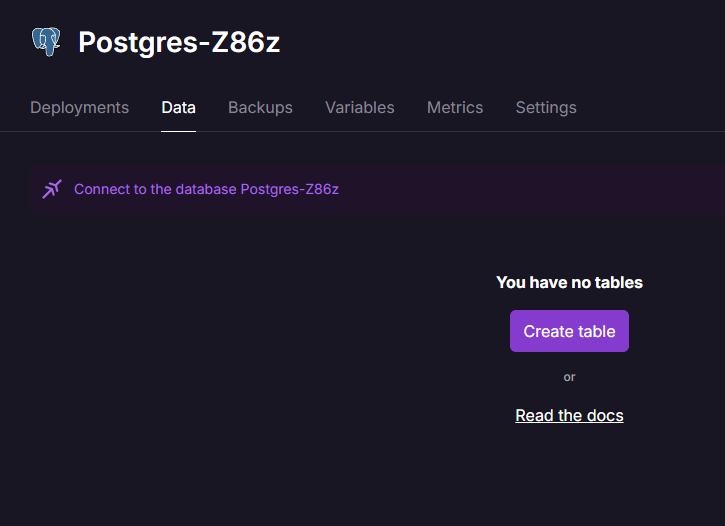Image resolution: width=725 pixels, height=526 pixels.
Task: Go to the Variables tab
Action: point(359,108)
